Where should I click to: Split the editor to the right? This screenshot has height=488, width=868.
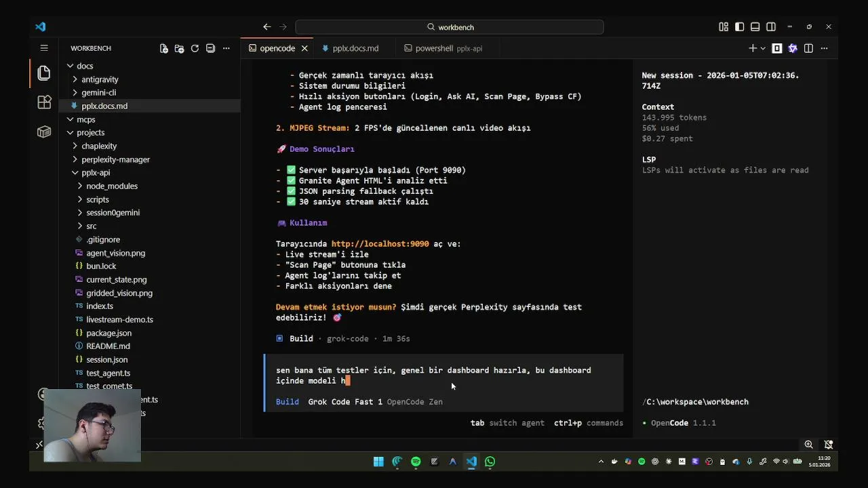[x=808, y=48]
